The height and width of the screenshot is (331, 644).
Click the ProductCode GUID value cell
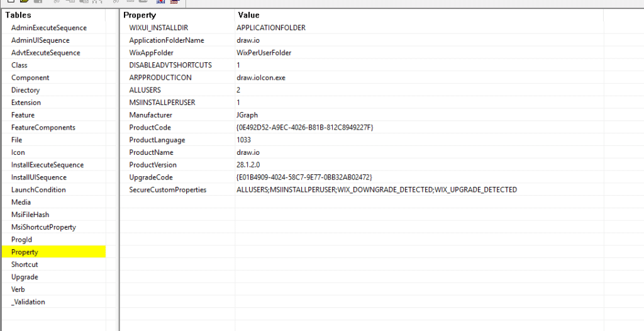pos(304,128)
